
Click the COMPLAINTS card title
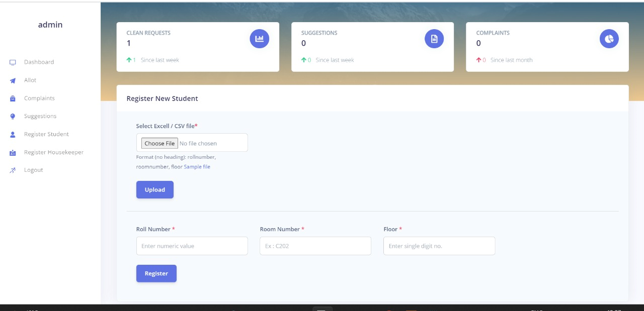pos(493,33)
